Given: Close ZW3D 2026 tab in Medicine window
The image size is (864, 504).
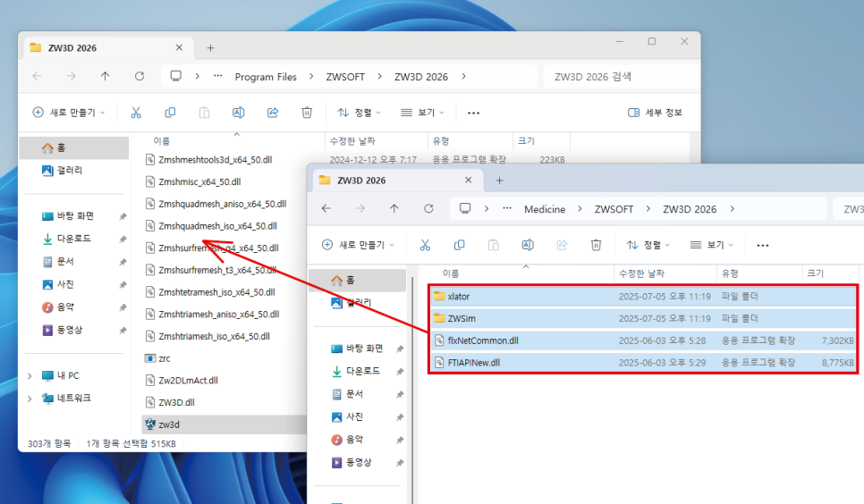Looking at the screenshot, I should point(468,181).
